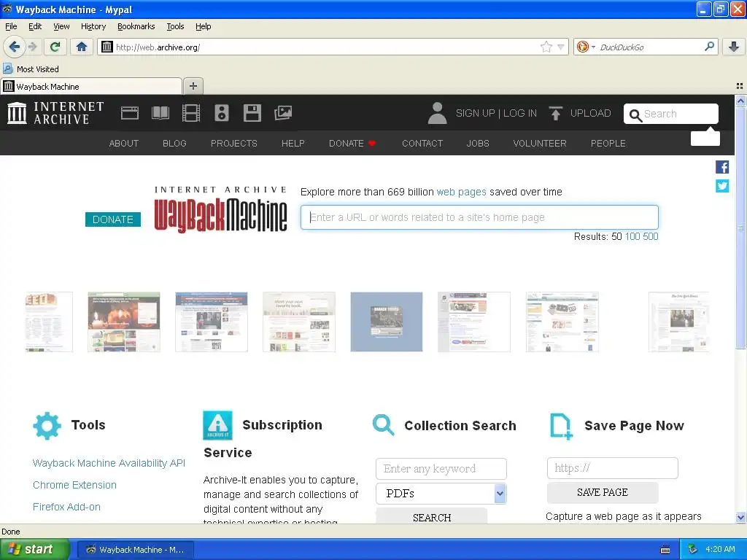The image size is (747, 560).
Task: Go back with the browser back arrow
Action: [x=15, y=47]
